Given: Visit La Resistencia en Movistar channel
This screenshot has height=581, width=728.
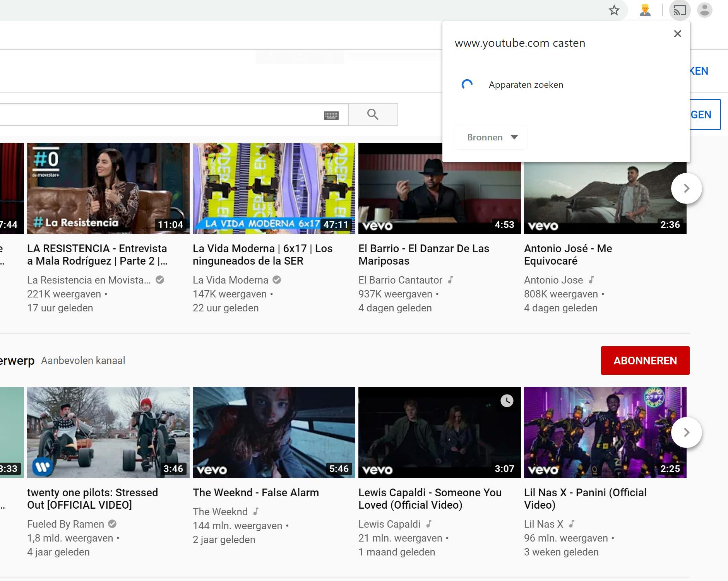Looking at the screenshot, I should (x=89, y=280).
